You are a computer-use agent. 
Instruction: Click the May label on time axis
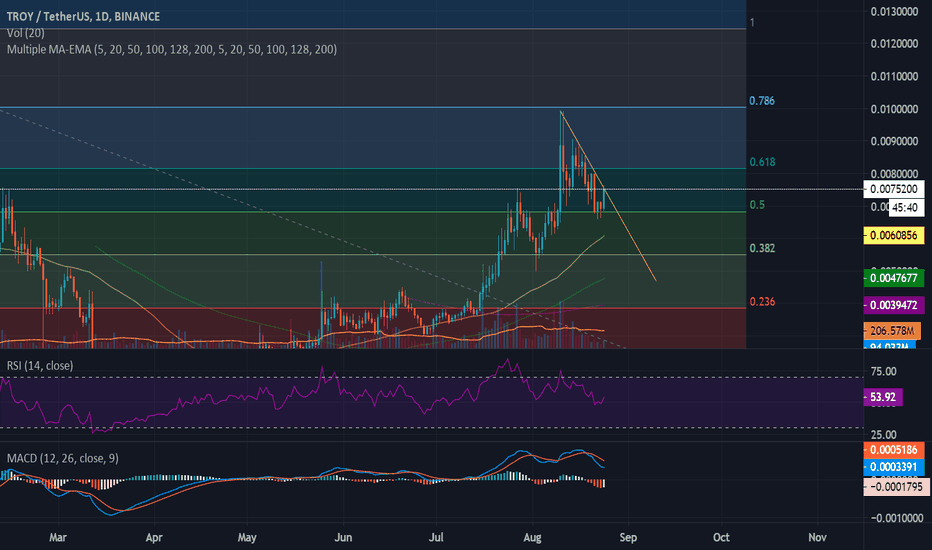click(247, 538)
